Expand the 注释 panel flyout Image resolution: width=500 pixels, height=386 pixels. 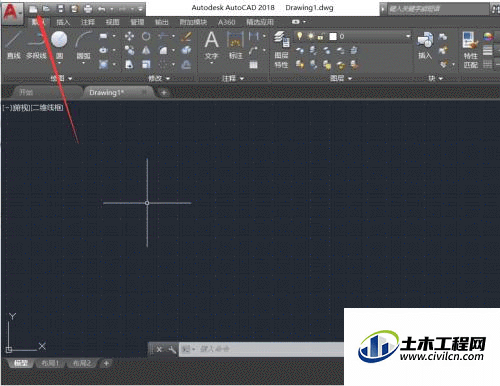tap(233, 79)
